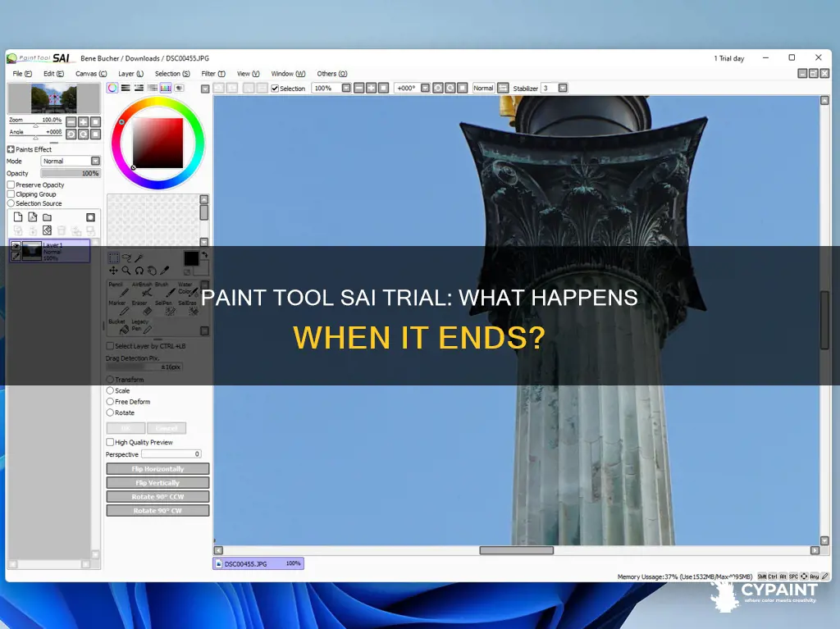The height and width of the screenshot is (629, 840).
Task: Create a new layer folder
Action: [x=47, y=217]
